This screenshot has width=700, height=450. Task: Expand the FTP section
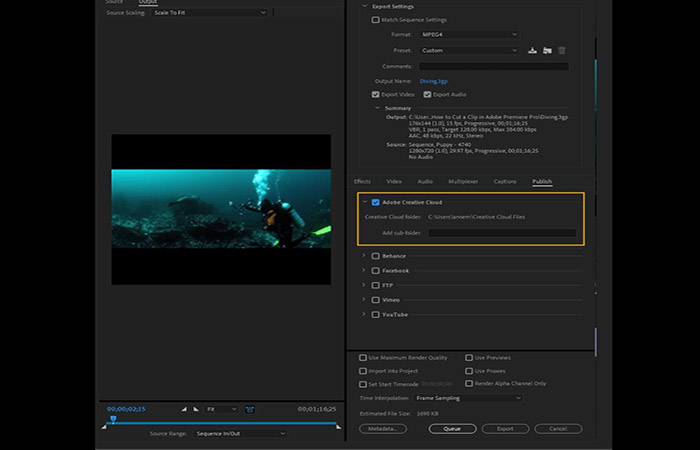click(363, 285)
